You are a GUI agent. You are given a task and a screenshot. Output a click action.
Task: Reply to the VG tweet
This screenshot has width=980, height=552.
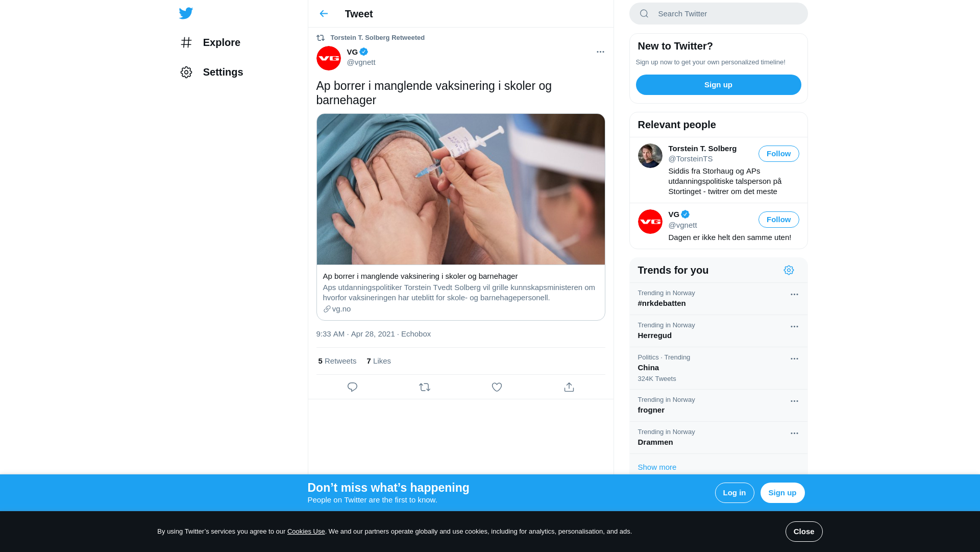pos(352,387)
